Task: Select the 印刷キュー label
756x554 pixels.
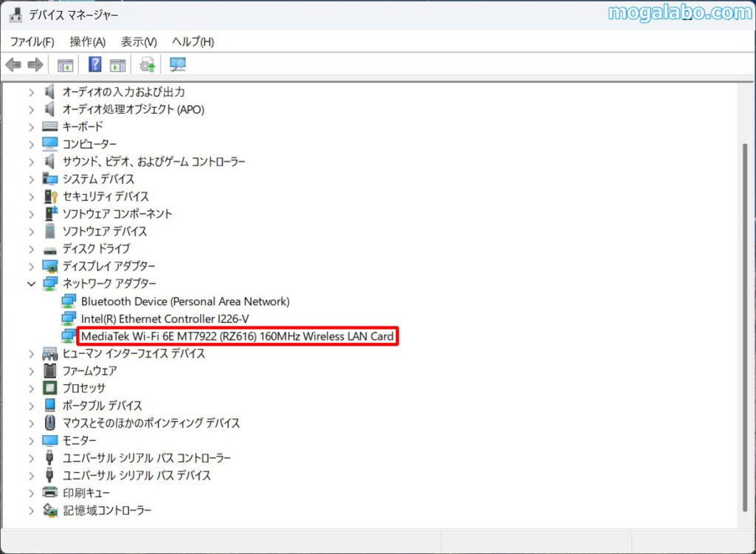Action: pyautogui.click(x=86, y=493)
